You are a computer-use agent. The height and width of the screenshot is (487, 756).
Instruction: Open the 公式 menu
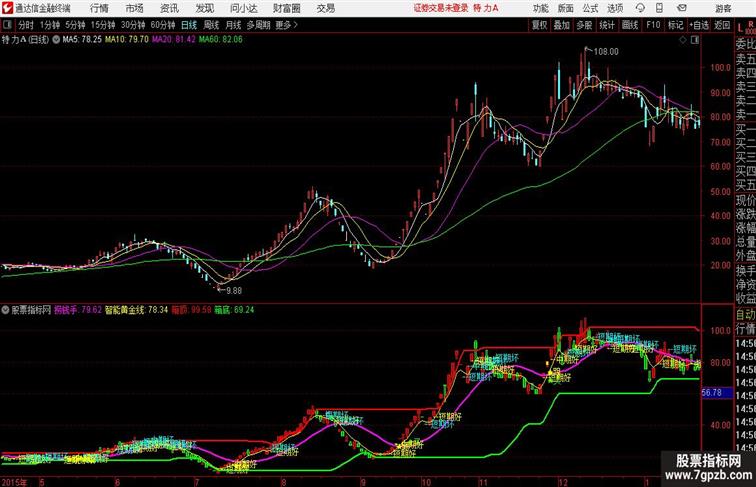pos(590,8)
